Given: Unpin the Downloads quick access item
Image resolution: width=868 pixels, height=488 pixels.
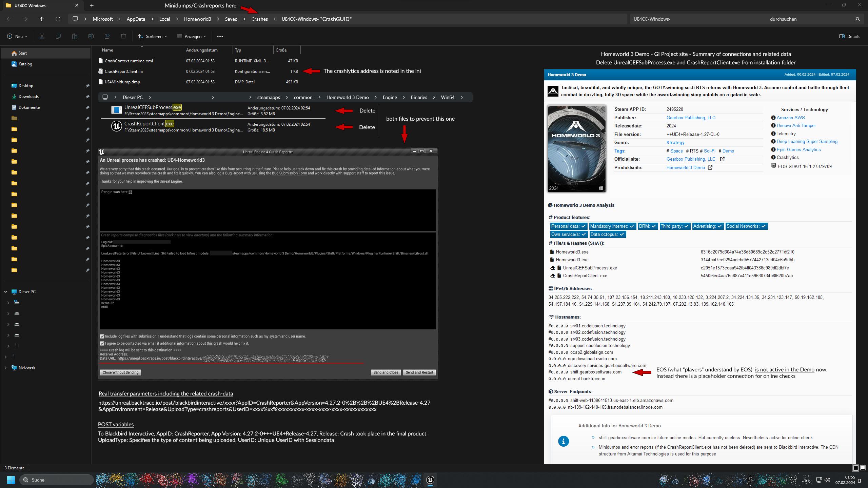Looking at the screenshot, I should pos(87,97).
